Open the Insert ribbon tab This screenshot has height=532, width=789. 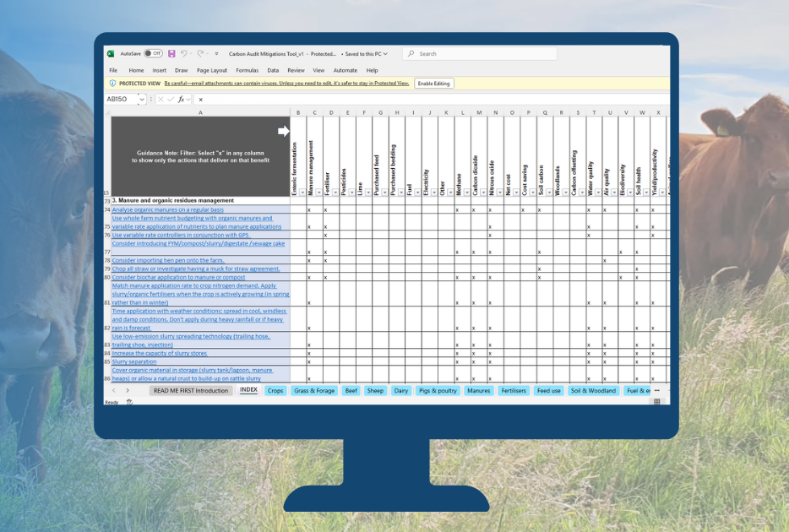tap(159, 70)
